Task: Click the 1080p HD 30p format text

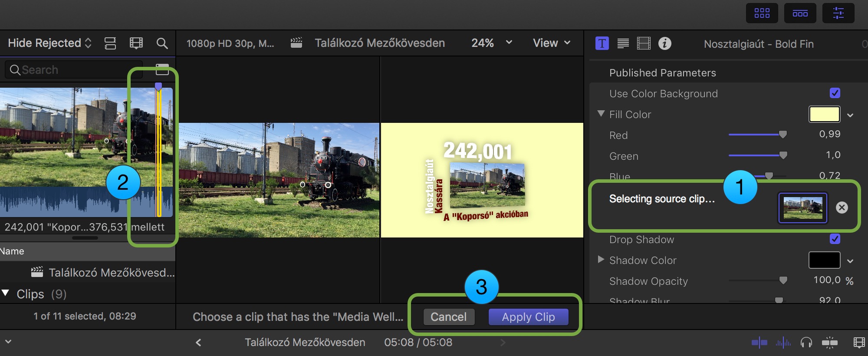Action: tap(230, 43)
